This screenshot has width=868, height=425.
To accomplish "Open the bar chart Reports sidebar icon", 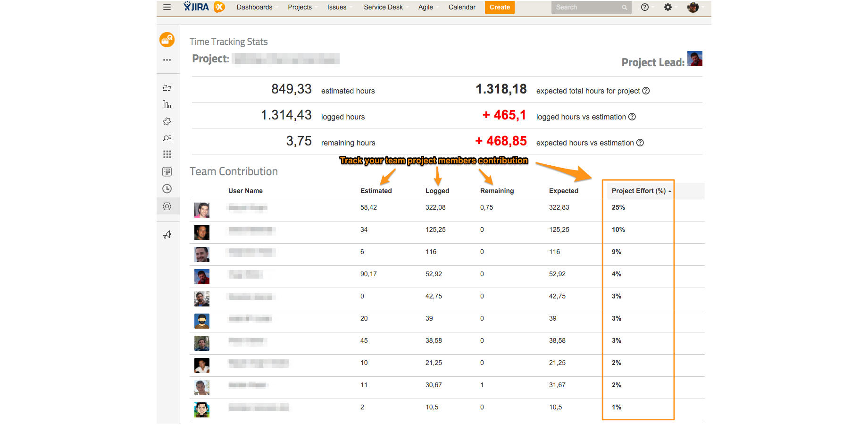I will (167, 104).
